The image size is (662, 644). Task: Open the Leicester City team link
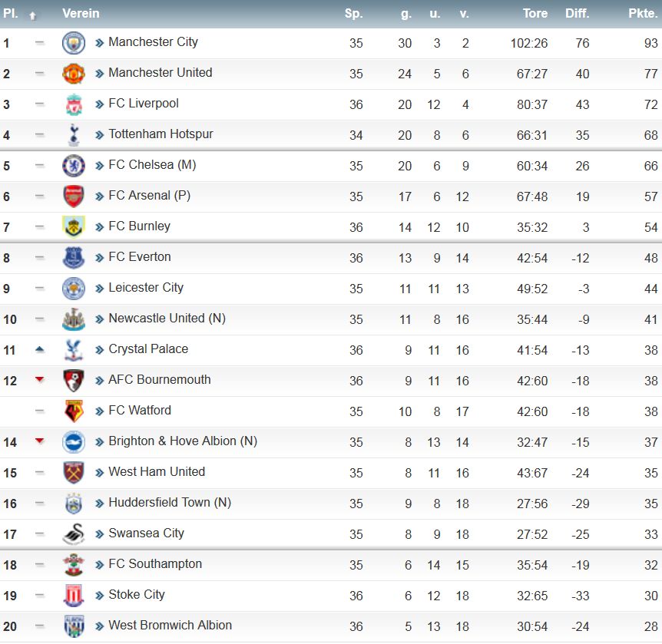pyautogui.click(x=146, y=287)
